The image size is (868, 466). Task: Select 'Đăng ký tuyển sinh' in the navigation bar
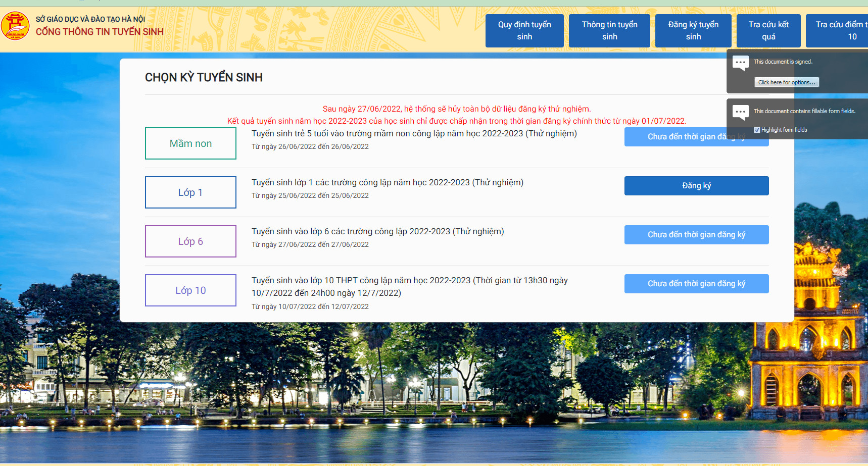pyautogui.click(x=693, y=31)
